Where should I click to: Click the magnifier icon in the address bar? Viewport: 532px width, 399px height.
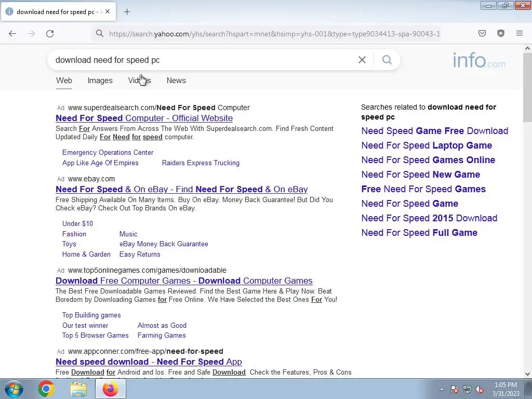coord(99,33)
